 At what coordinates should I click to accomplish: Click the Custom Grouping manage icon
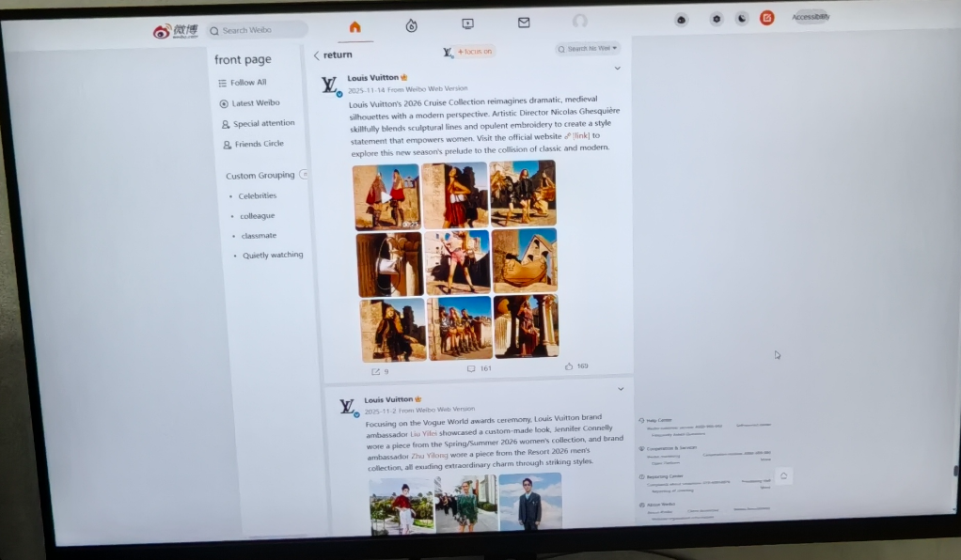[x=304, y=175]
